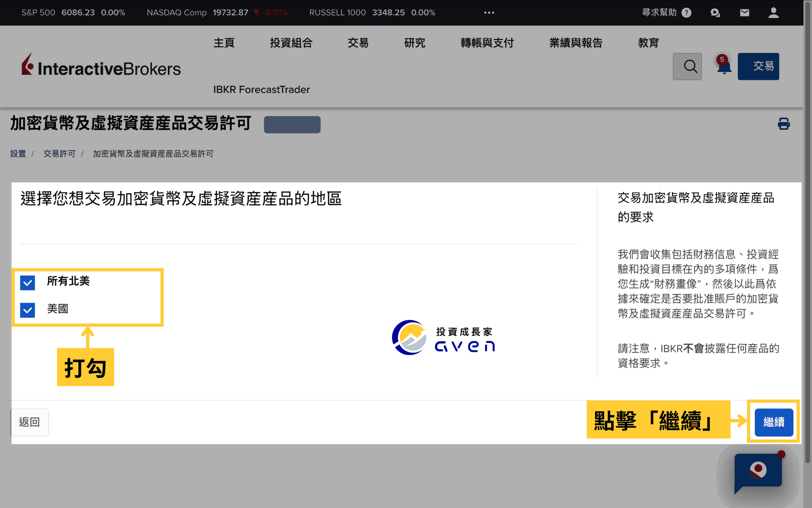Open the 轉帳與支付 menu
812x508 pixels.
tap(487, 43)
